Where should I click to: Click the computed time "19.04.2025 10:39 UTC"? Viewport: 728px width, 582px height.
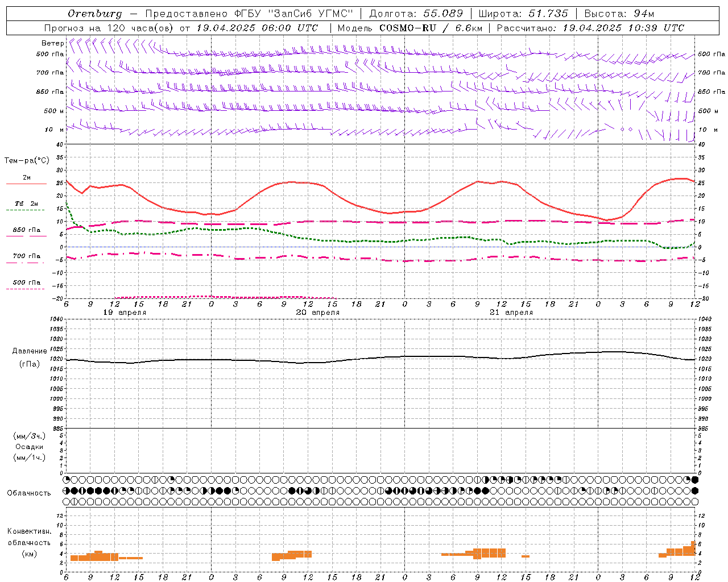(x=623, y=28)
